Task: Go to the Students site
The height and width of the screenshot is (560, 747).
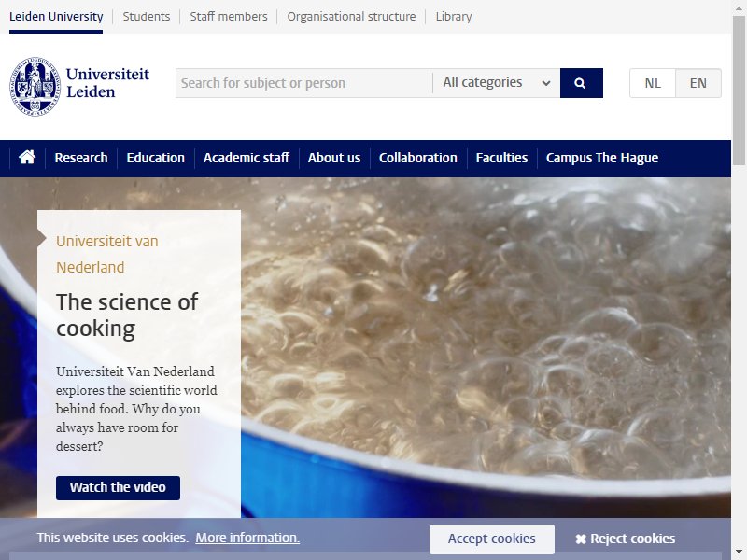Action: pyautogui.click(x=147, y=17)
